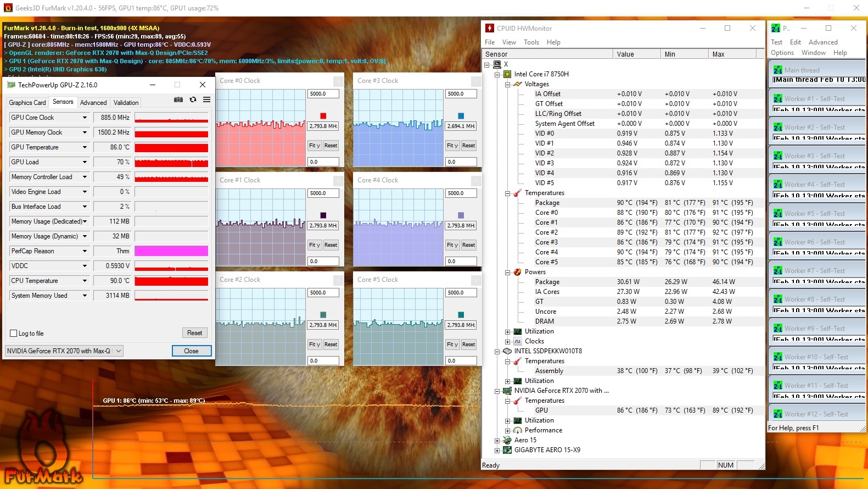Click the CPUID HWMonitor title bar icon

pyautogui.click(x=490, y=28)
